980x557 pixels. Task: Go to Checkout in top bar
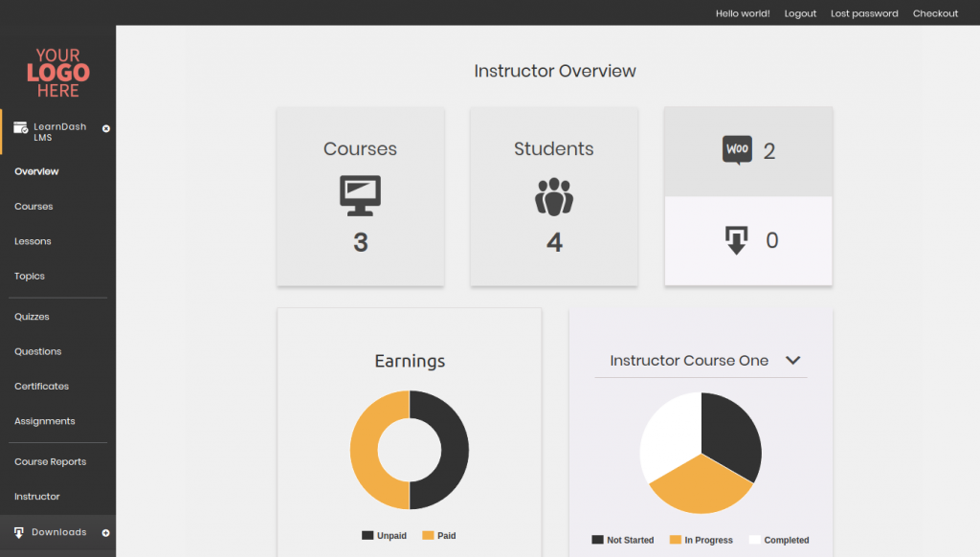point(935,13)
